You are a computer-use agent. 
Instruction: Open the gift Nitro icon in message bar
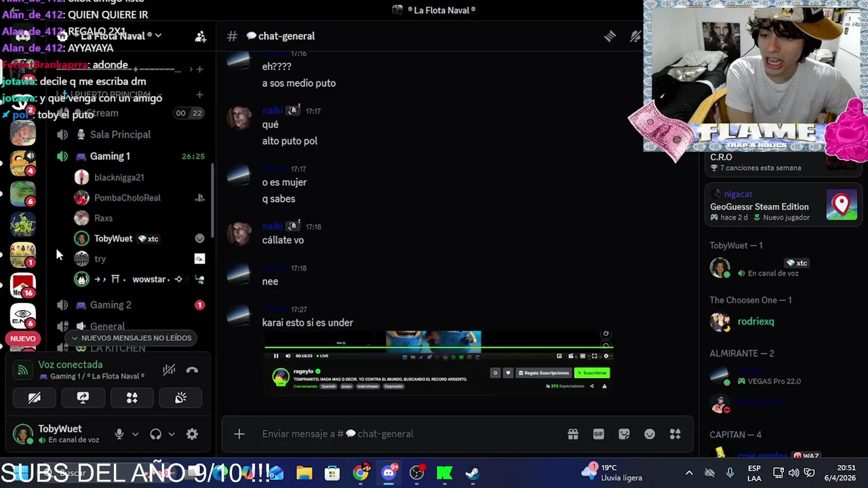[573, 434]
